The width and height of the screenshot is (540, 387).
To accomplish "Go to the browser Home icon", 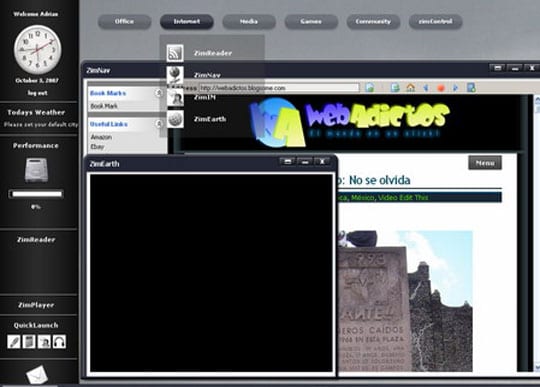I will coord(410,87).
